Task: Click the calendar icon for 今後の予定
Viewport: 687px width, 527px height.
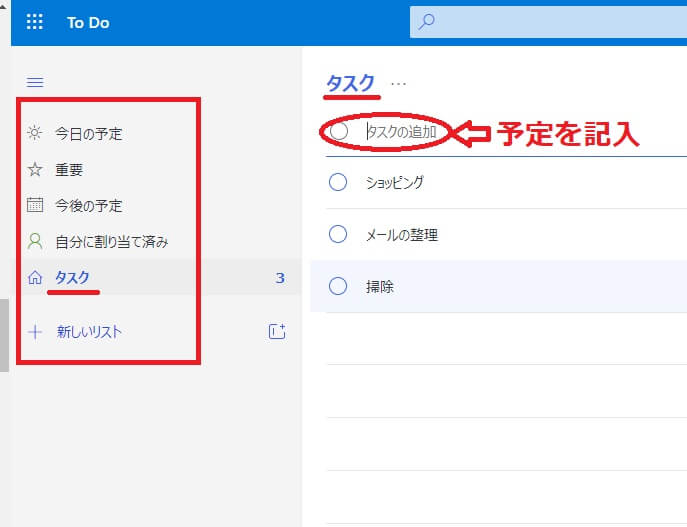Action: coord(35,206)
